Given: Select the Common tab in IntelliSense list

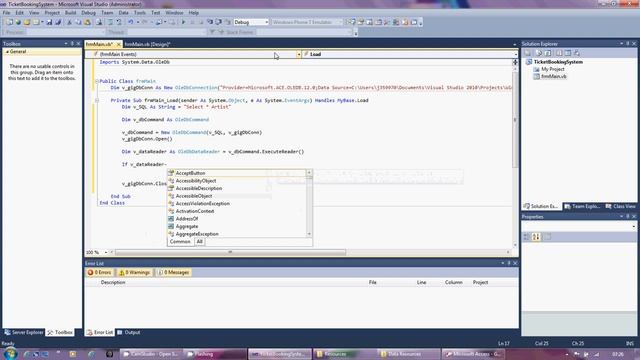Looking at the screenshot, I should [180, 242].
